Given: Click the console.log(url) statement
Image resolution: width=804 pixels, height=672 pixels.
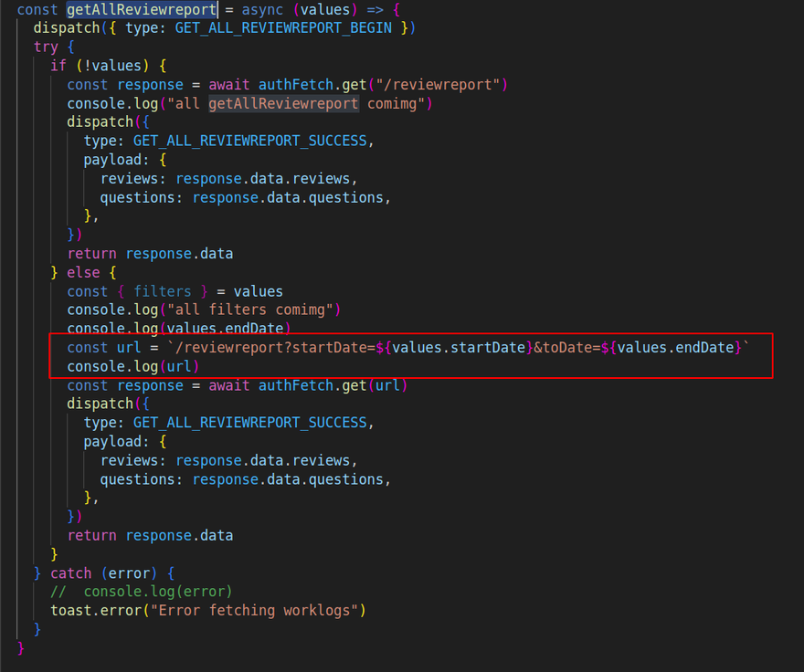Looking at the screenshot, I should (132, 366).
